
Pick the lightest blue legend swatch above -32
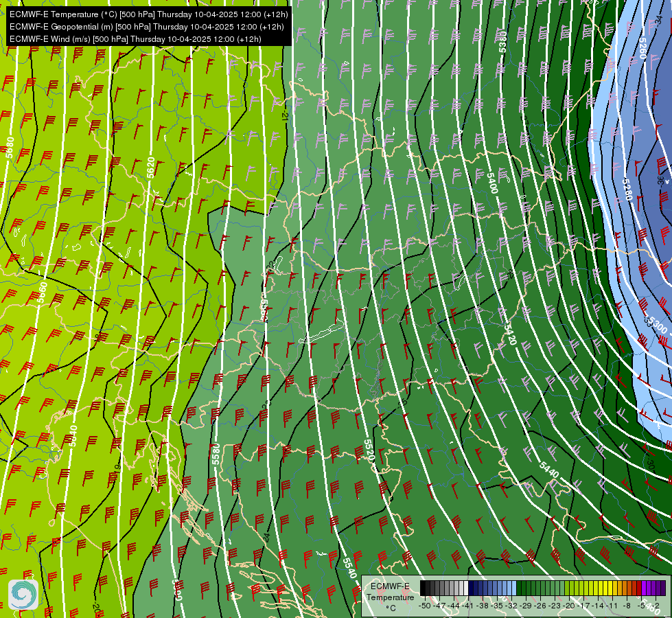pos(514,588)
